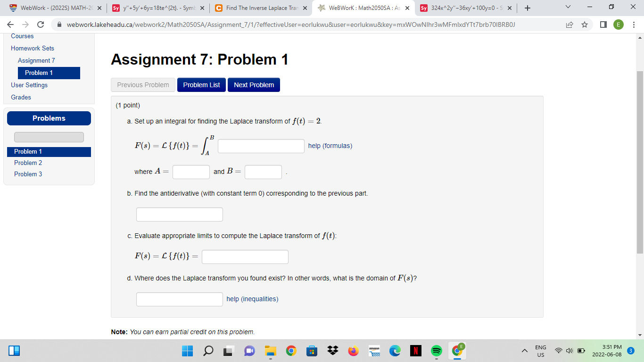Open Windows Search from taskbar
644x362 pixels.
point(208,351)
